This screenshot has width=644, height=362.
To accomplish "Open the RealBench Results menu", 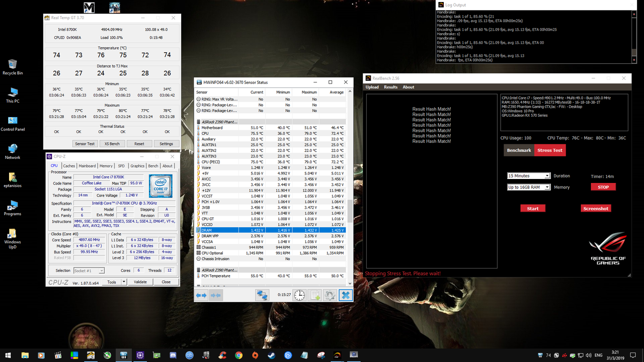I will [390, 87].
